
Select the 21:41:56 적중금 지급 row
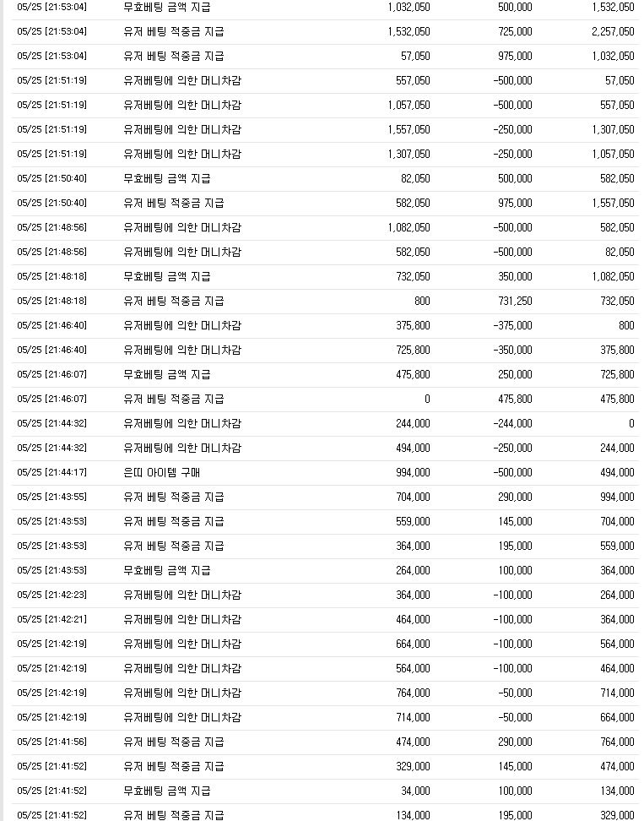[x=326, y=742]
